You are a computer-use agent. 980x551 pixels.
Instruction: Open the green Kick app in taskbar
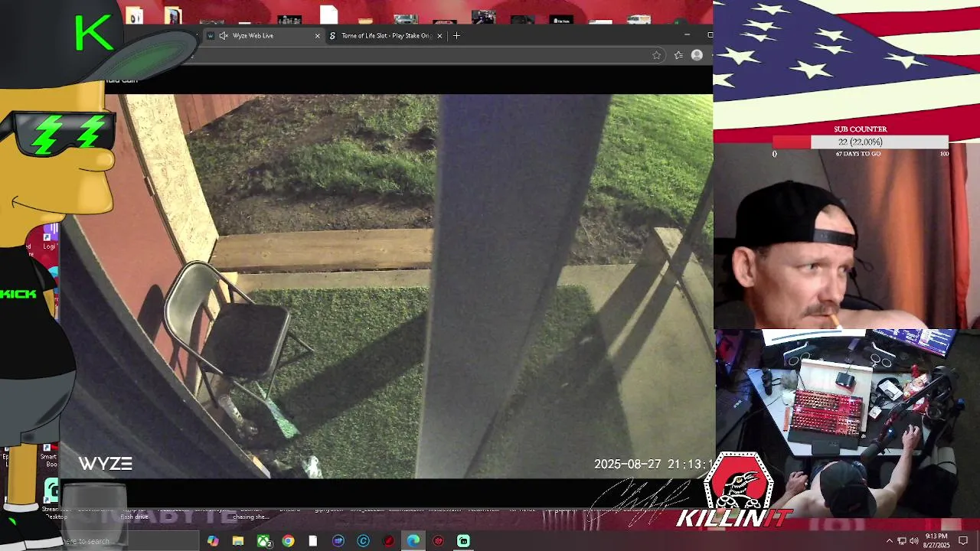click(x=463, y=541)
